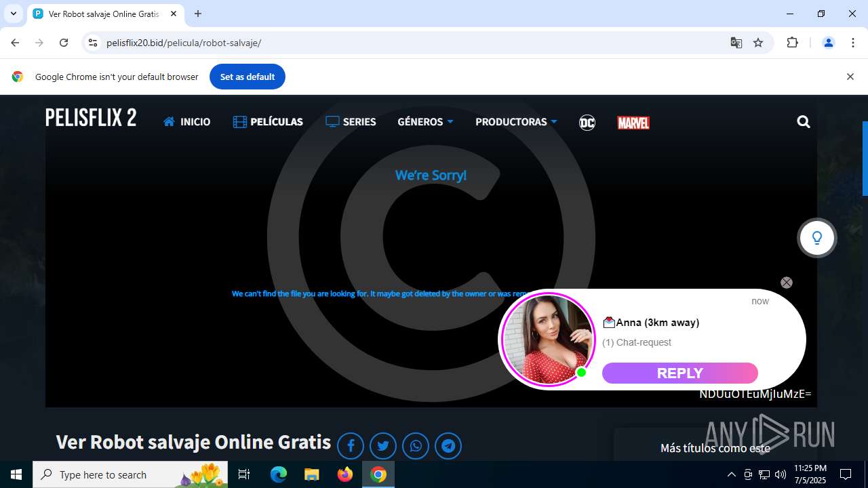Click "Más títulos como este" heading

(x=715, y=448)
